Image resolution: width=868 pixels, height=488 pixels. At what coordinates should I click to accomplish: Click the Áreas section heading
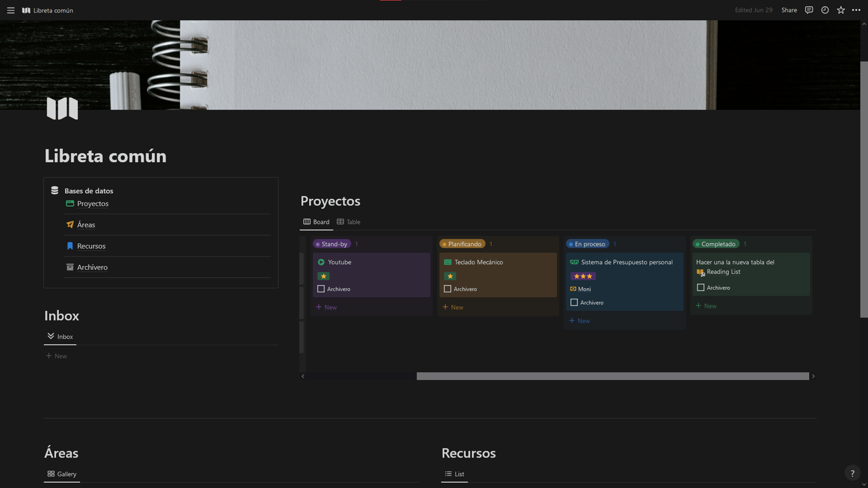61,453
